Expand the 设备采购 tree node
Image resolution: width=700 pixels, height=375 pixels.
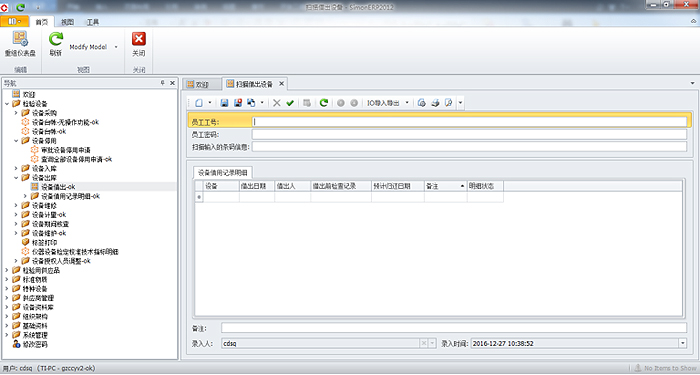(16, 113)
